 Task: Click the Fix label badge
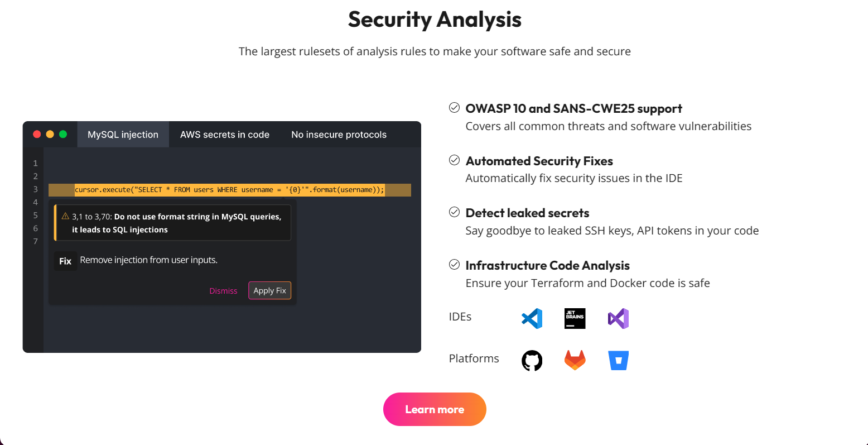(x=65, y=261)
